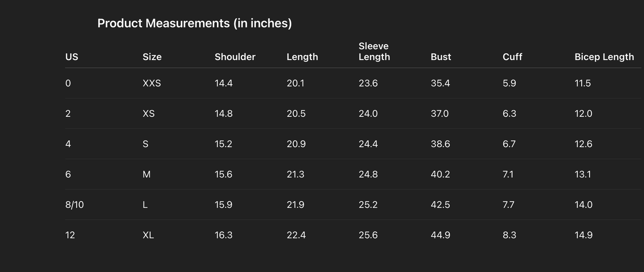The width and height of the screenshot is (644, 272).
Task: Select bicep length value 13.1 for size M
Action: [x=582, y=174]
